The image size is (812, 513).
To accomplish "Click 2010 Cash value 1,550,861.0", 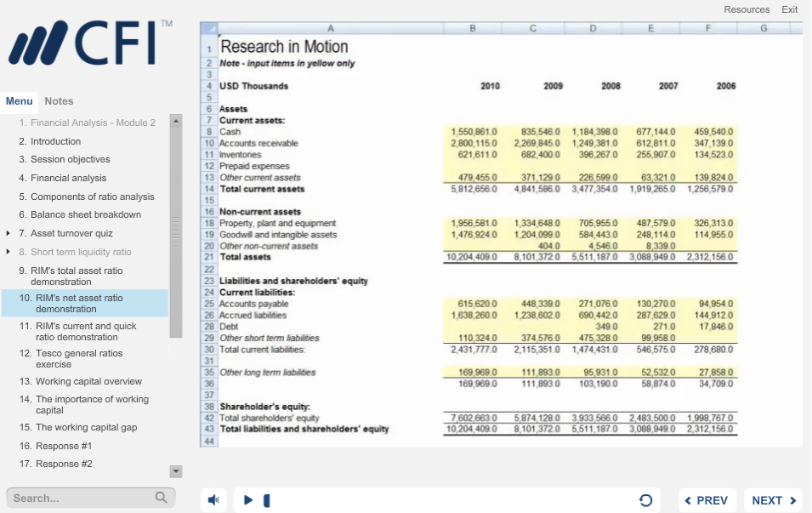I will [x=474, y=132].
